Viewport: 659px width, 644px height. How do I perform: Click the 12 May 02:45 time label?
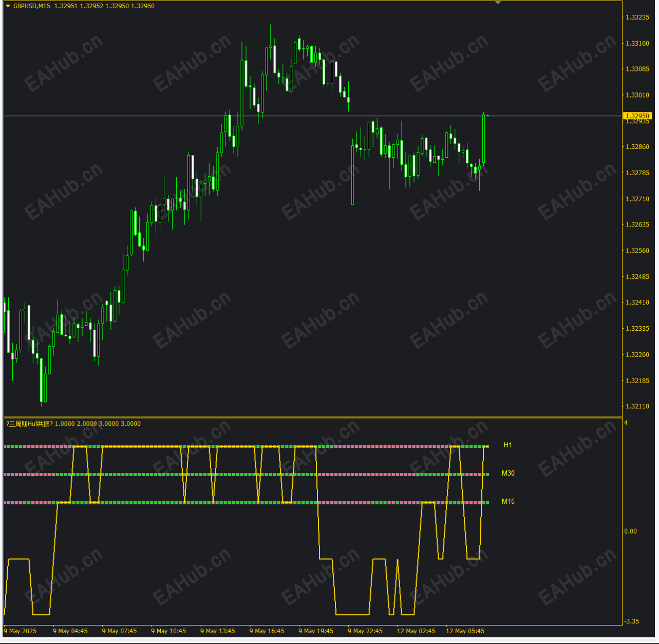point(416,631)
